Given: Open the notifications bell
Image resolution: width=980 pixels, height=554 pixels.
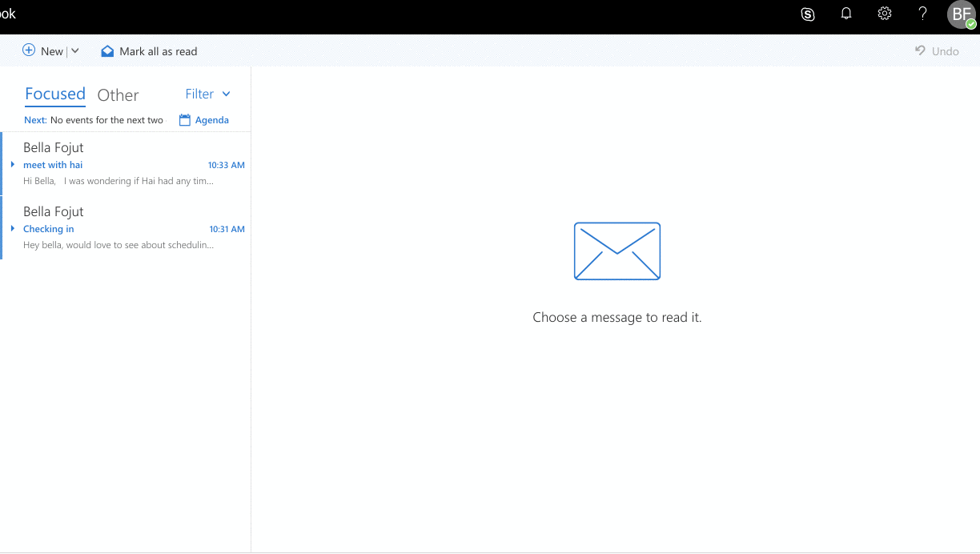Looking at the screenshot, I should click(846, 14).
